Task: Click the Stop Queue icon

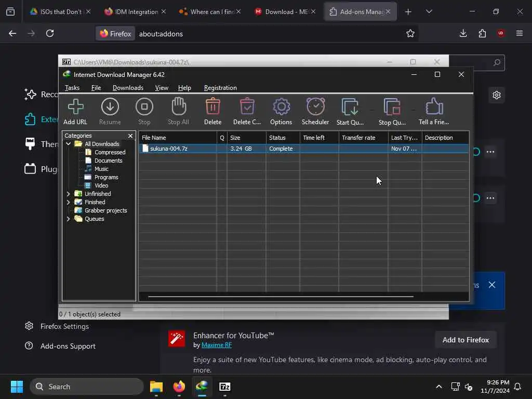Action: [x=392, y=112]
